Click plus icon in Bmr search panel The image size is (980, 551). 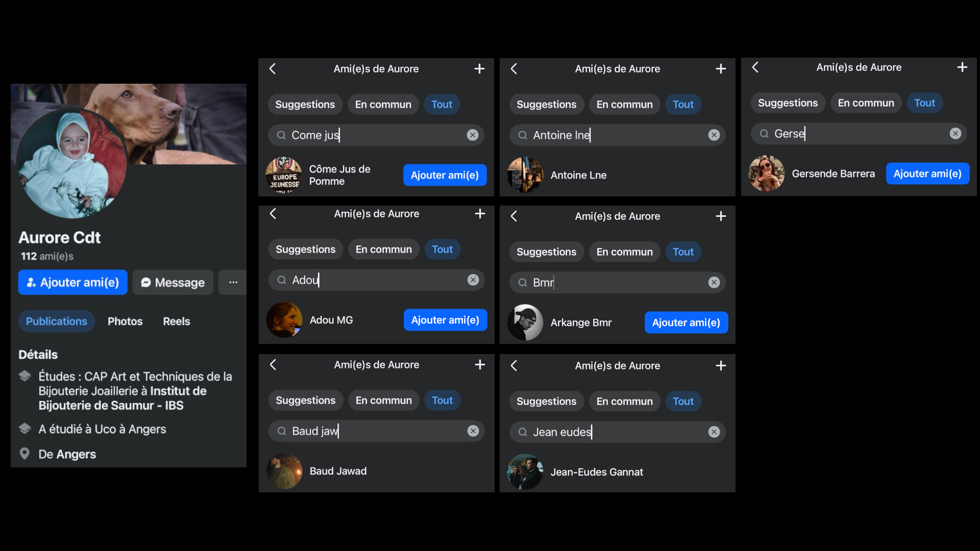[721, 216]
